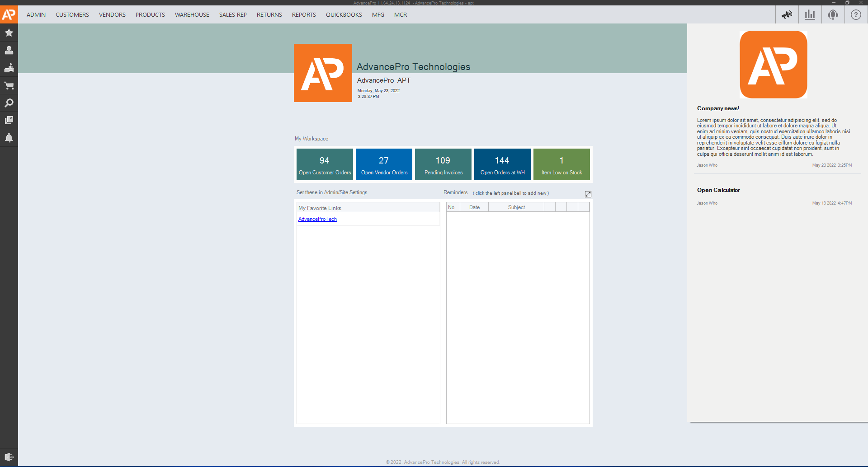Open the headset support icon
The height and width of the screenshot is (467, 868).
click(833, 15)
